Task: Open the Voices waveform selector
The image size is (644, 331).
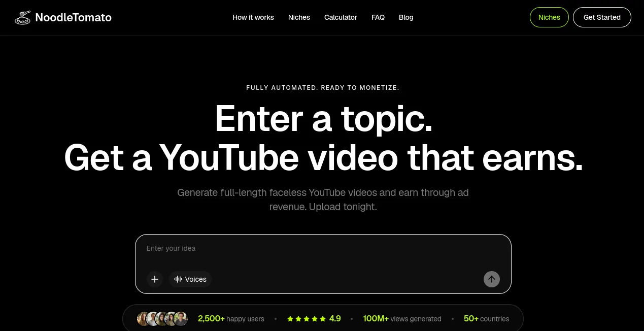Action: [x=190, y=279]
